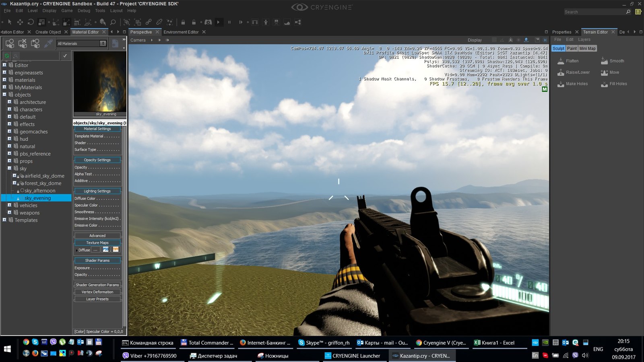Select the Fill Holes terrain tool

pyautogui.click(x=614, y=84)
